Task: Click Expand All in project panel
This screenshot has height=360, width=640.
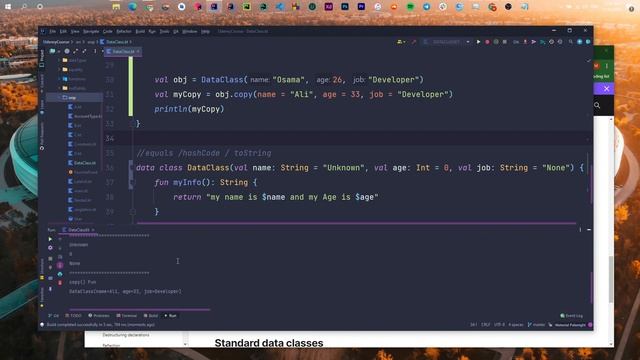Action: pos(76,51)
